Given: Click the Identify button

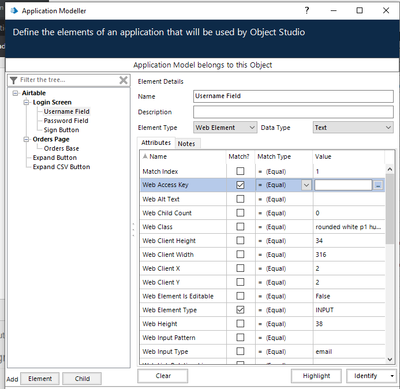Looking at the screenshot, I should 367,376.
